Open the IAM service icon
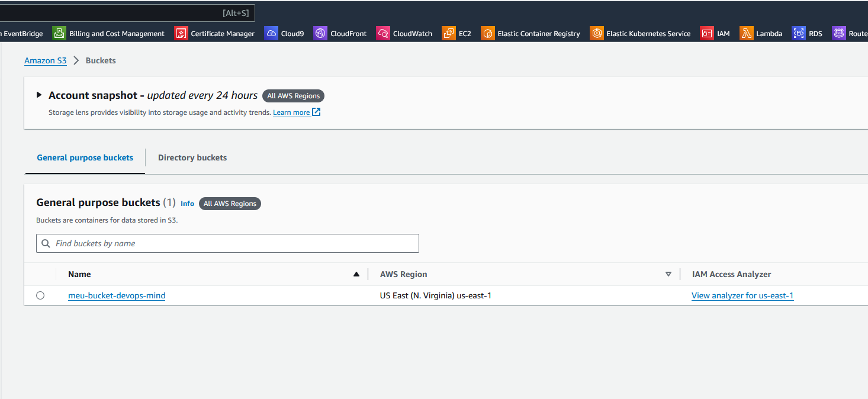This screenshot has height=399, width=868. (706, 33)
